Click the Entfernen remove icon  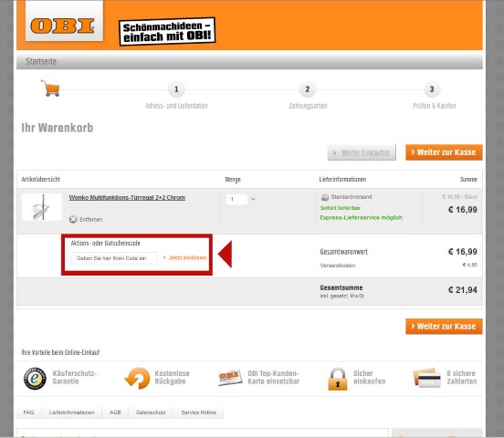tap(73, 220)
